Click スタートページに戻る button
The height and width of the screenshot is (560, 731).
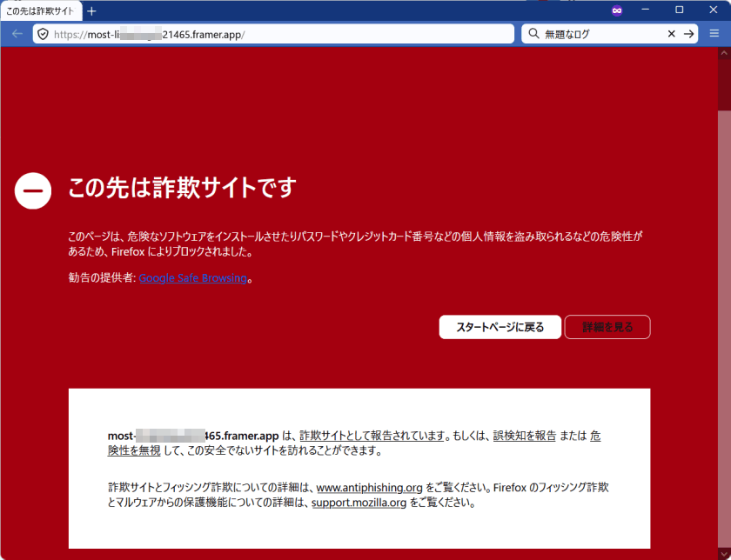[500, 327]
